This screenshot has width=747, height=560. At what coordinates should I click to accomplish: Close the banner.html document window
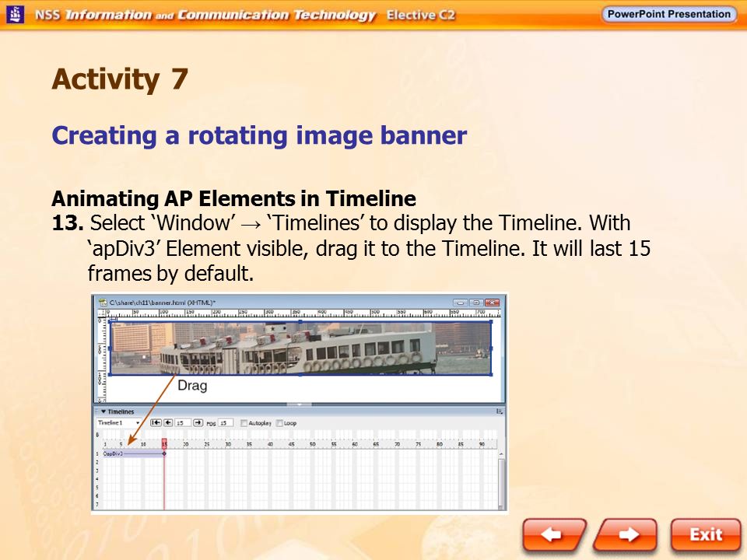[x=492, y=303]
